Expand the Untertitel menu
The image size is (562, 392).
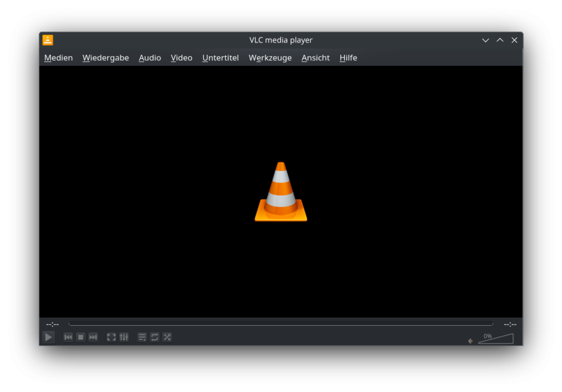[x=220, y=57]
